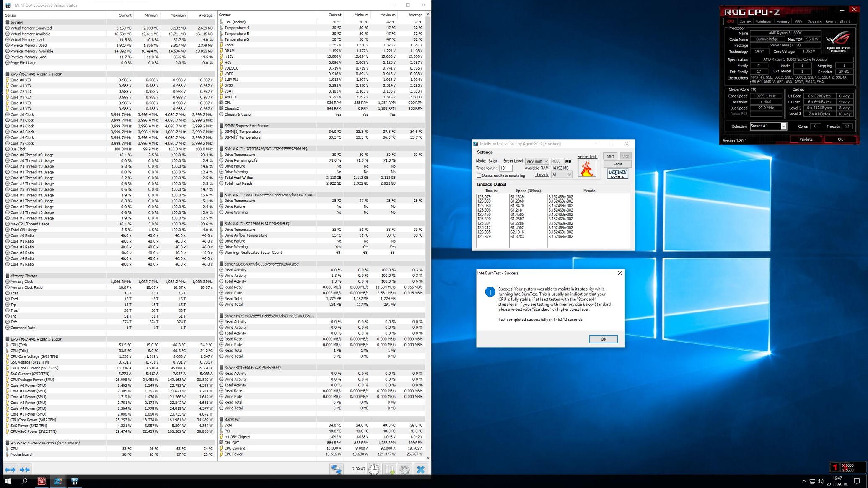Click the network tray icon

pos(812,481)
